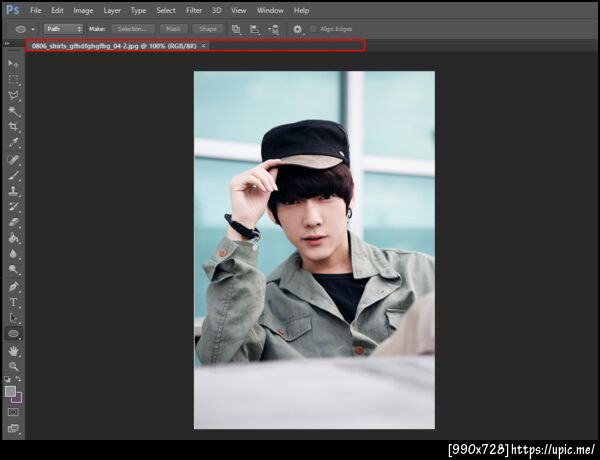Select the Eyedropper tool
Screen dimensions: 600x460
(13, 142)
